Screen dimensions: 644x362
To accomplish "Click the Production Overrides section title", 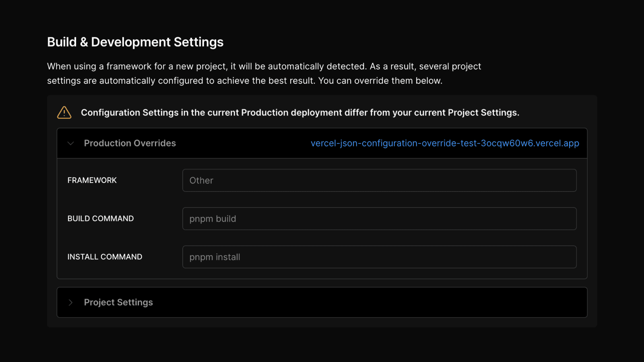I will 130,143.
